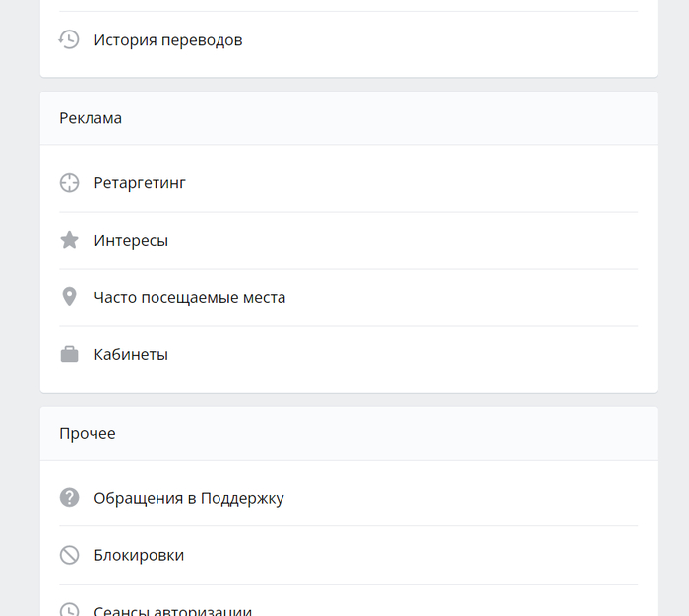The height and width of the screenshot is (616, 689).
Task: Click the support question mark icon
Action: click(x=69, y=498)
